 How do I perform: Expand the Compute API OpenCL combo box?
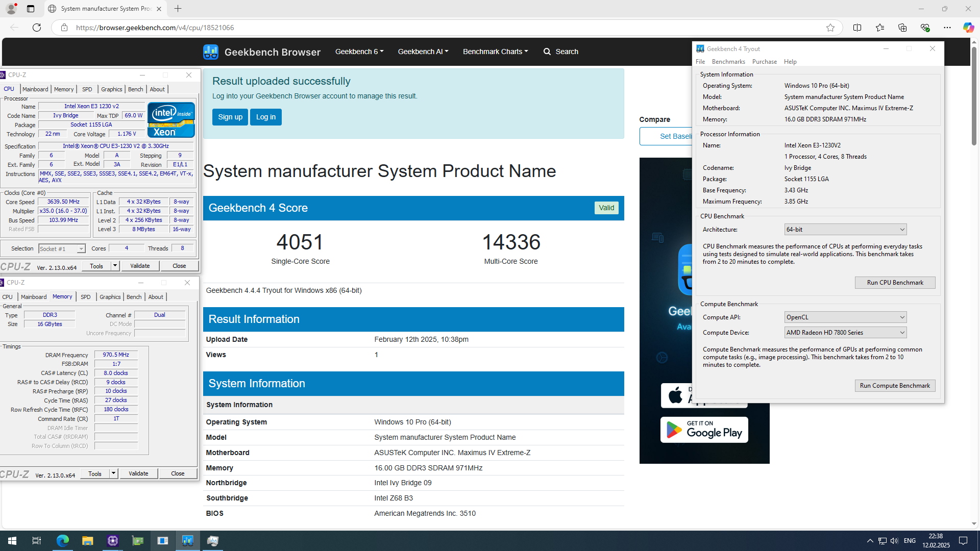tap(845, 317)
